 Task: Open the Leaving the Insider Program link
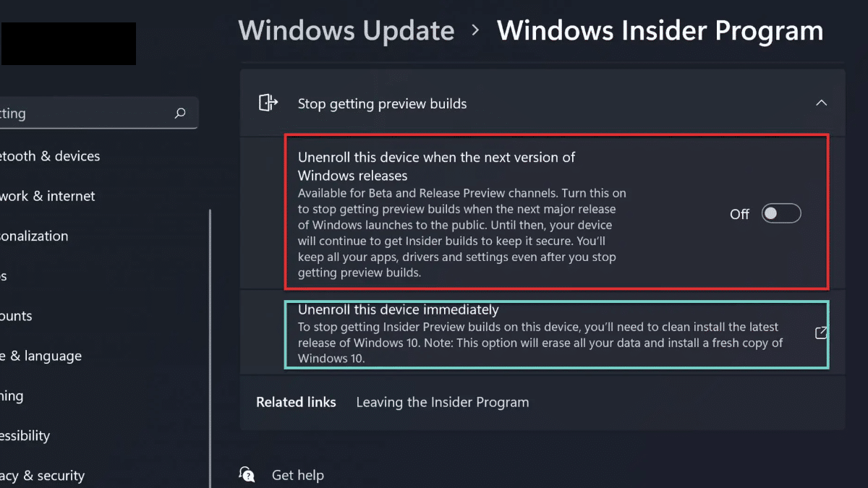click(442, 402)
